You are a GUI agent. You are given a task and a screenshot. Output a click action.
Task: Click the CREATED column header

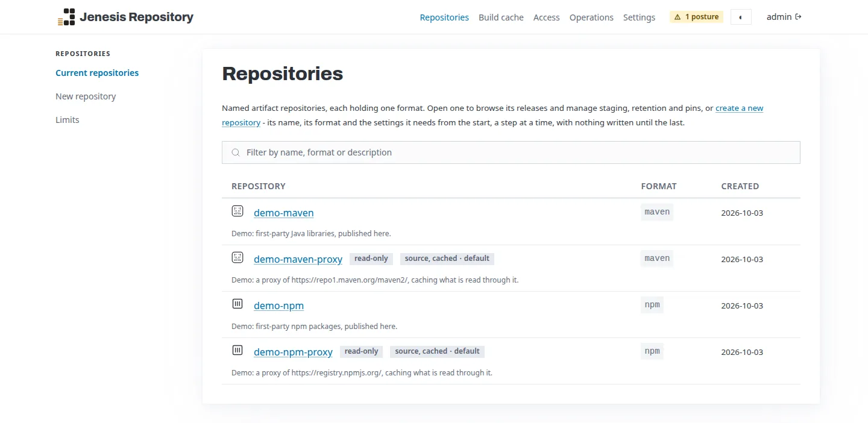[x=740, y=186]
